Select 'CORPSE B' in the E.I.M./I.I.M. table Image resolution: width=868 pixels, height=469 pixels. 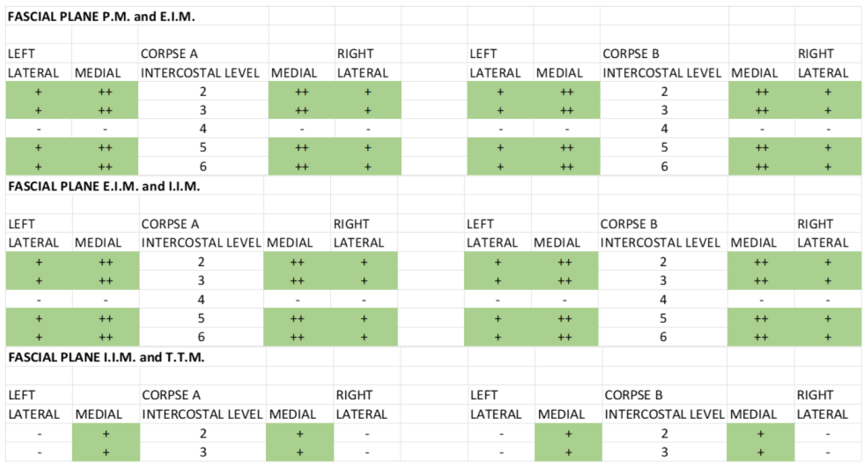(629, 224)
